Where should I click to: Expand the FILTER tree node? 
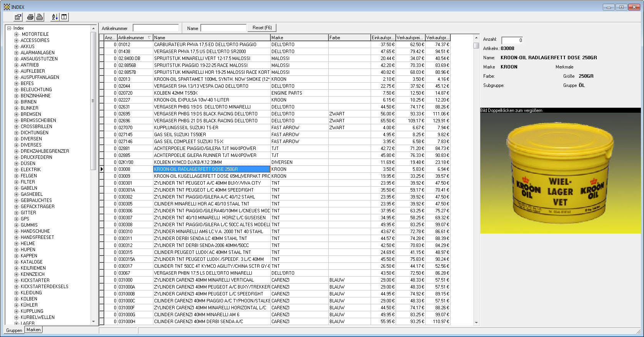[x=17, y=182]
